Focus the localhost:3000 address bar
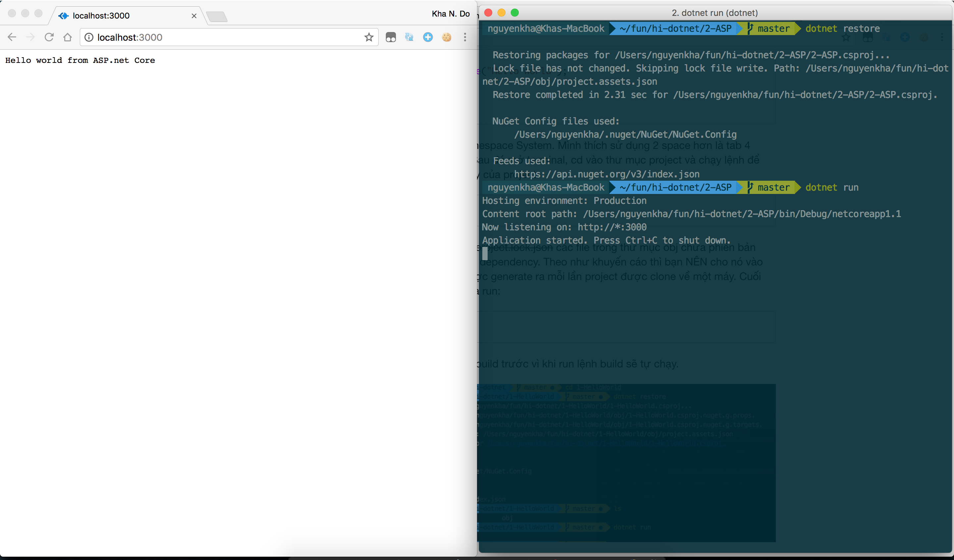The image size is (954, 560). pos(229,37)
